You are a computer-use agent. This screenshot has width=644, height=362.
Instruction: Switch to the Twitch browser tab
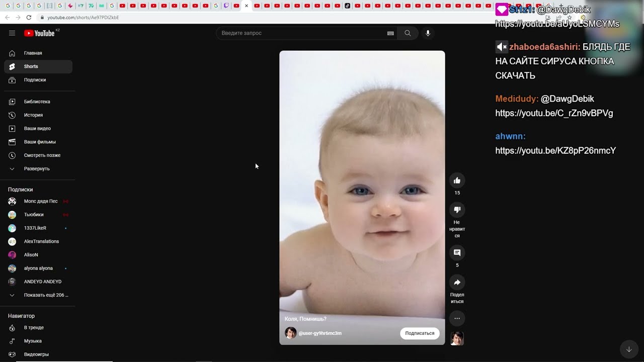tap(226, 6)
